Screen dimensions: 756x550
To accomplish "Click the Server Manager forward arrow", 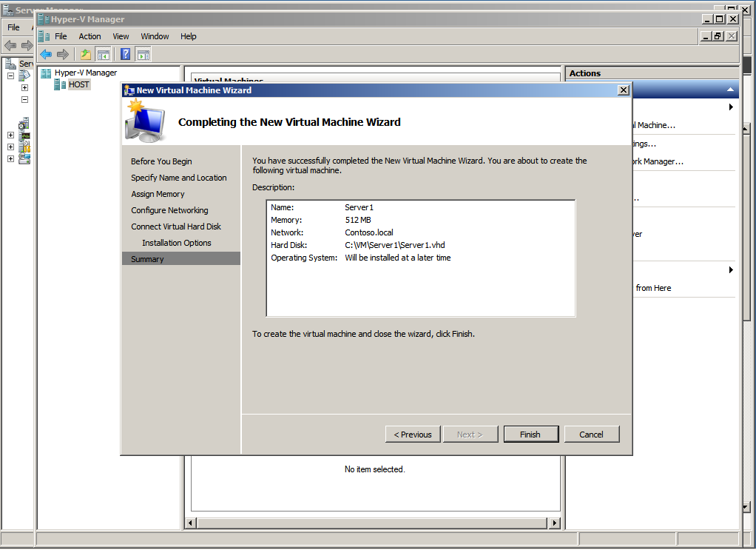I will tap(27, 46).
